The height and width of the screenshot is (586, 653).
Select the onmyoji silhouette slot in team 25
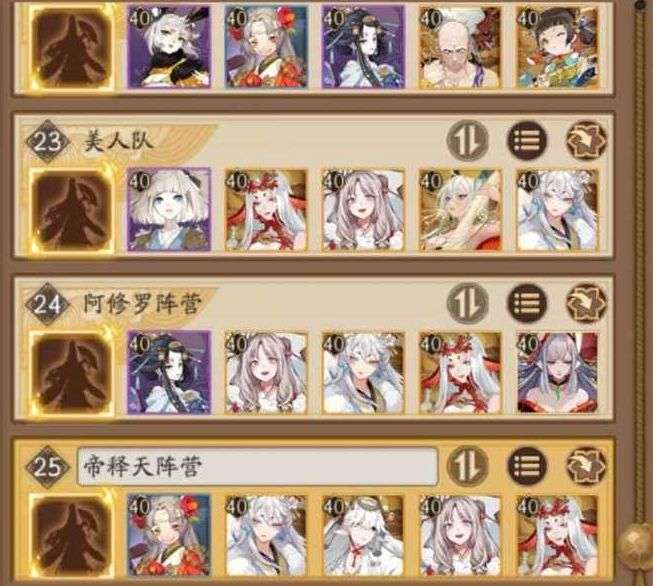(73, 536)
